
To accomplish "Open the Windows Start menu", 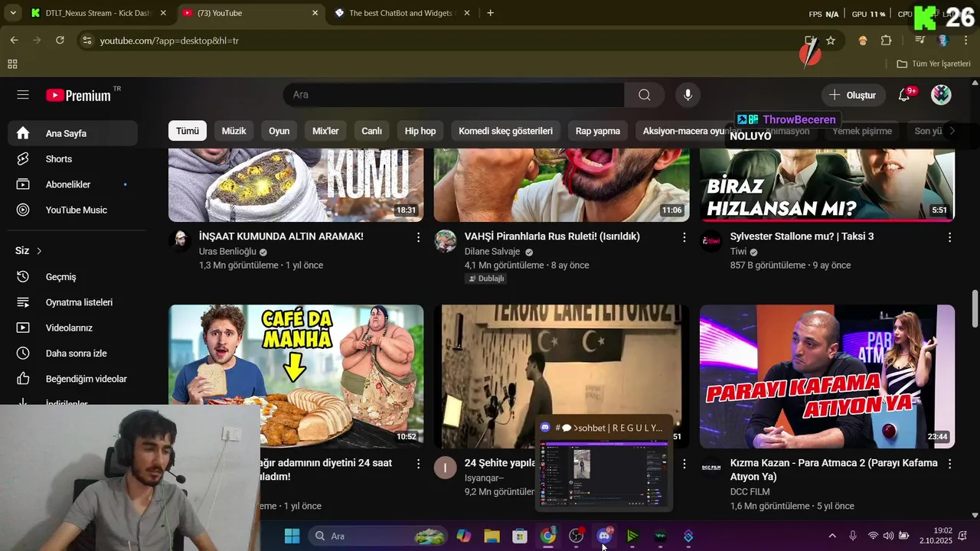I will coord(292,536).
